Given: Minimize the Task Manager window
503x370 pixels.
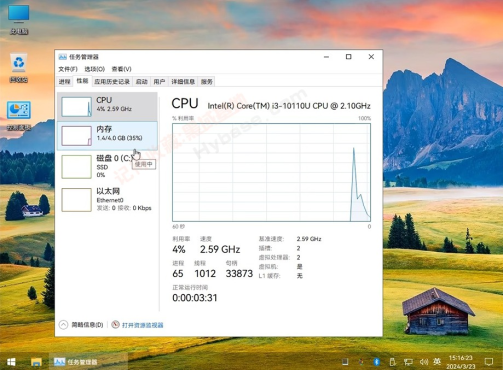Looking at the screenshot, I should pyautogui.click(x=326, y=57).
